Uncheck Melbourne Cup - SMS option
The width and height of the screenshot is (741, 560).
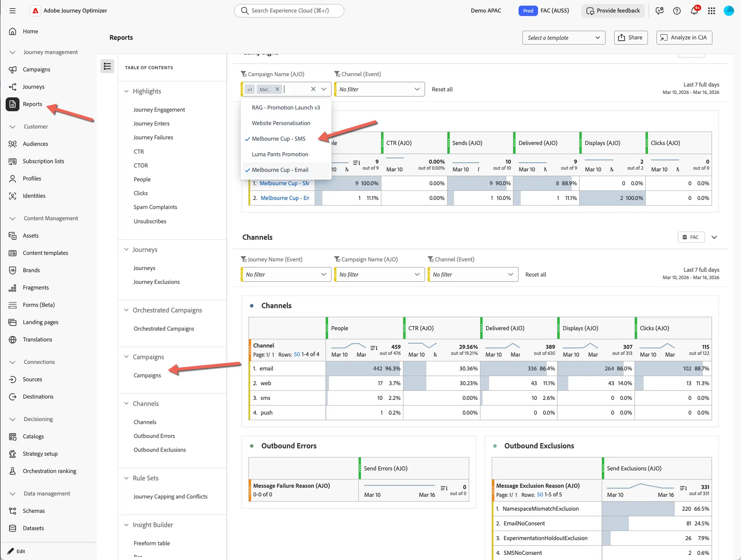[x=286, y=138]
